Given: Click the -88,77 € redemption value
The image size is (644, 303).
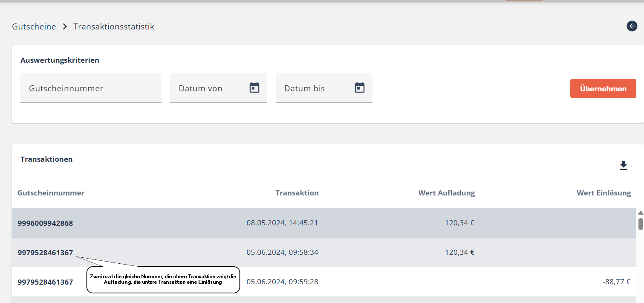Looking at the screenshot, I should 617,282.
